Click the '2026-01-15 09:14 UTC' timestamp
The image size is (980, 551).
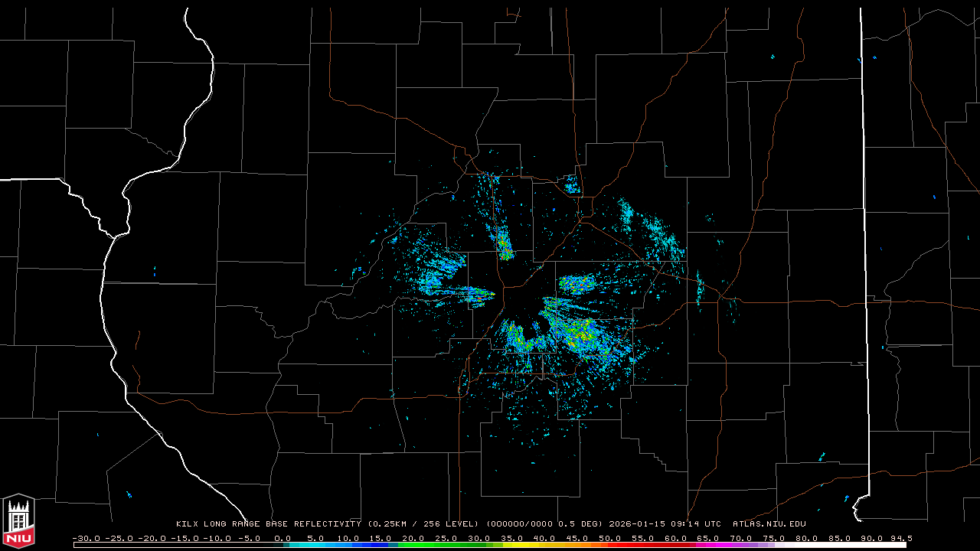pyautogui.click(x=665, y=524)
